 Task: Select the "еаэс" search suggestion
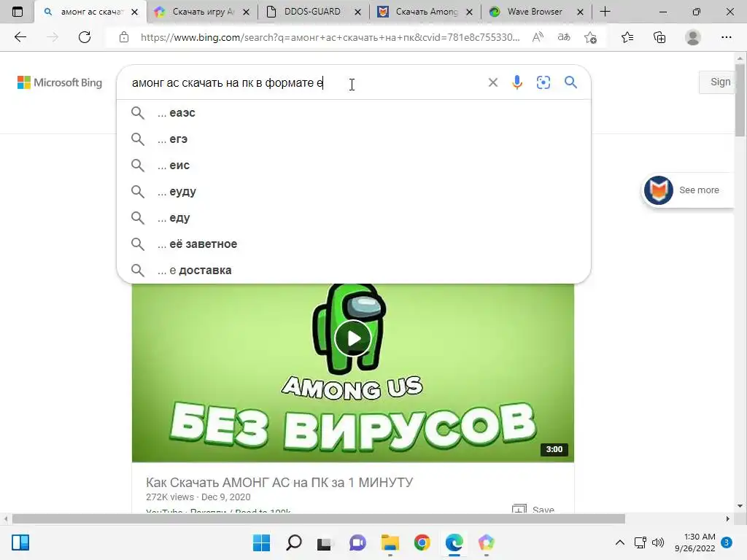pos(354,113)
